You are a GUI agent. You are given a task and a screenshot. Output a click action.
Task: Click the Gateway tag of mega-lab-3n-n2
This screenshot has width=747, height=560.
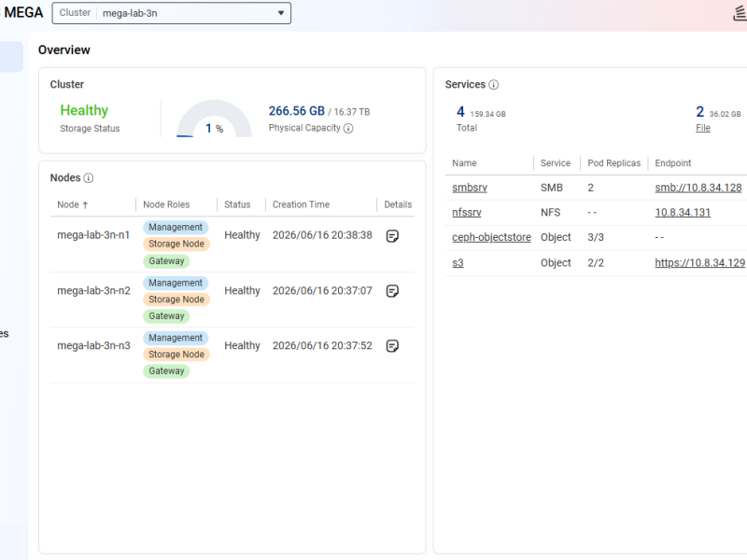(x=166, y=316)
